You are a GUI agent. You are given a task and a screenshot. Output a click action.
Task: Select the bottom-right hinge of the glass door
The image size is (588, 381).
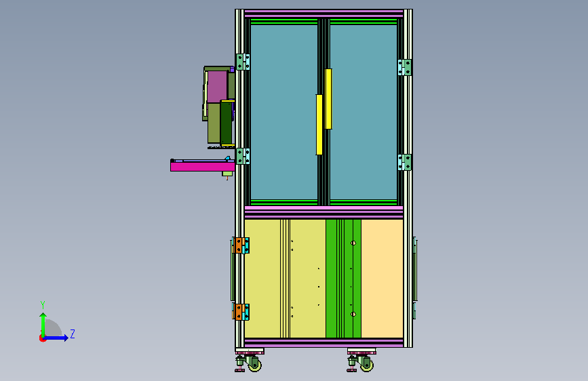pyautogui.click(x=405, y=163)
